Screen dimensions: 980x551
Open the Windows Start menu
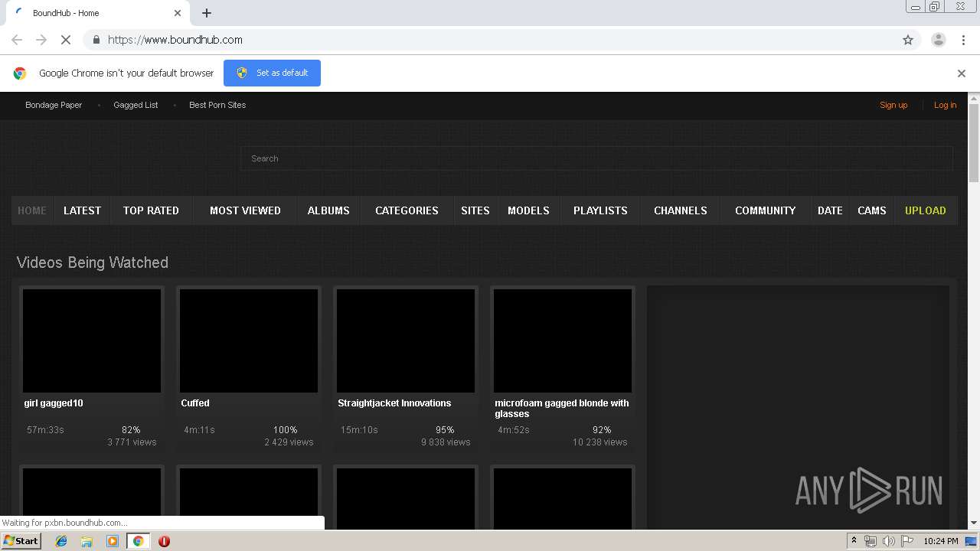click(21, 541)
